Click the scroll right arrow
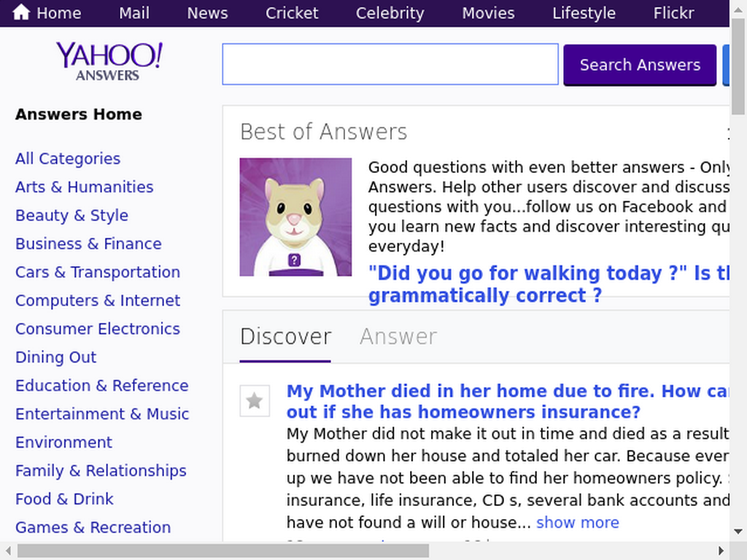The image size is (747, 560). pos(721,551)
